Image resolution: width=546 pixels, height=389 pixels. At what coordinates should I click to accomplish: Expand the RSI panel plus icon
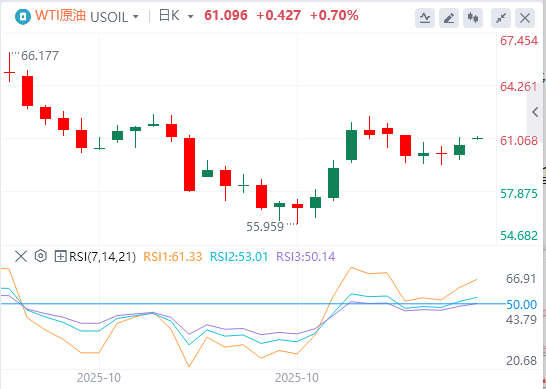(61, 257)
